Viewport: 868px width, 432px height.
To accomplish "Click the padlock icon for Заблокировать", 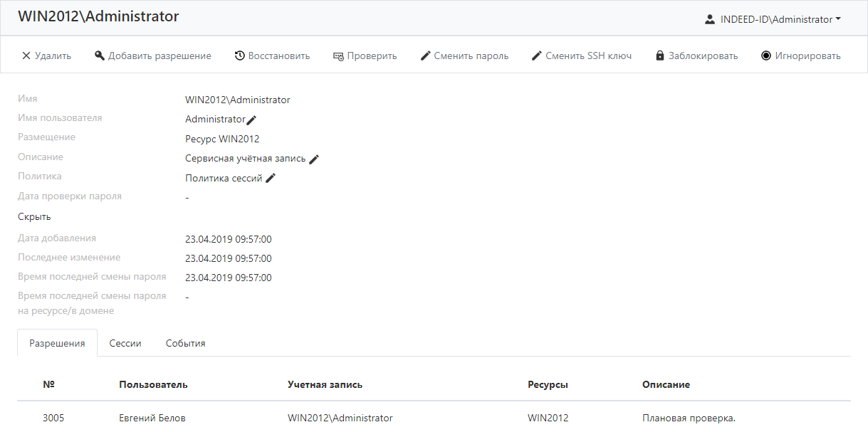I will (660, 56).
